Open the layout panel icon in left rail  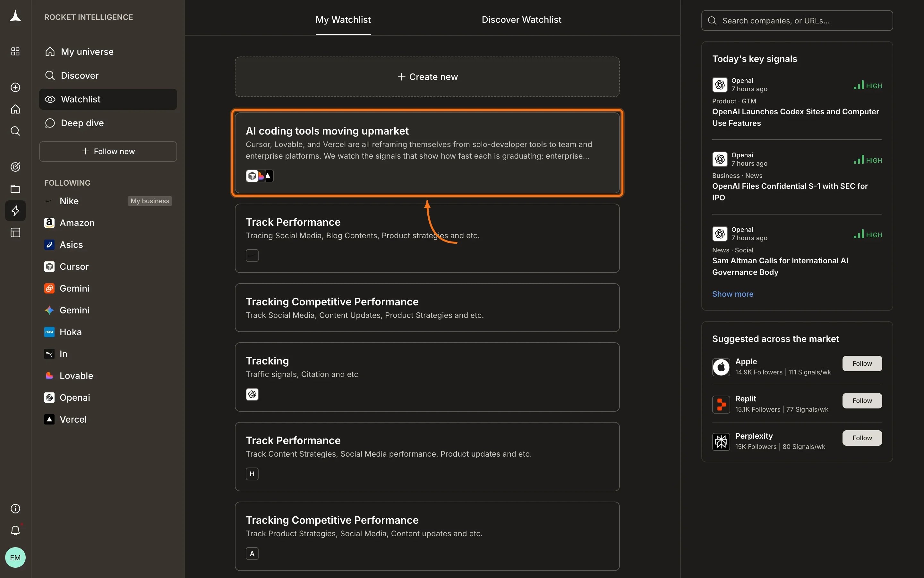[15, 232]
